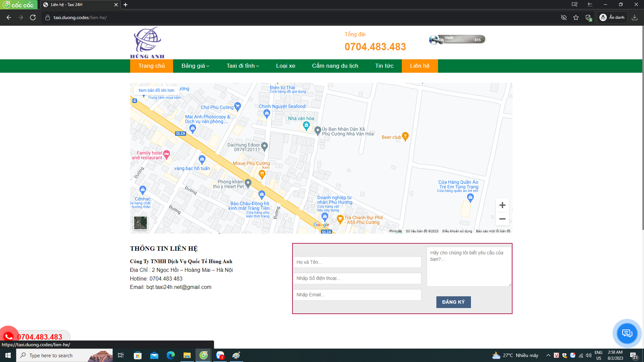Bookmark page with star icon
Screen dimensions: 644x362
pos(576,17)
